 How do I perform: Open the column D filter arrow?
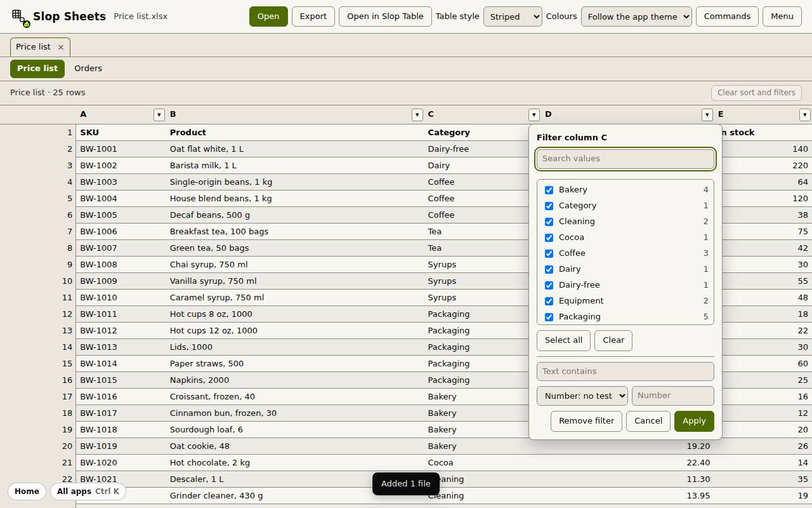(707, 115)
